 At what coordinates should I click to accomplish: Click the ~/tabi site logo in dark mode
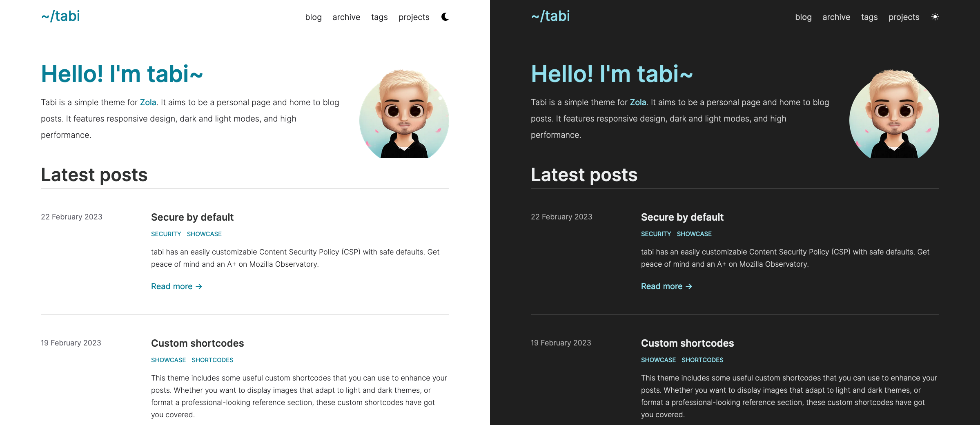(x=550, y=16)
